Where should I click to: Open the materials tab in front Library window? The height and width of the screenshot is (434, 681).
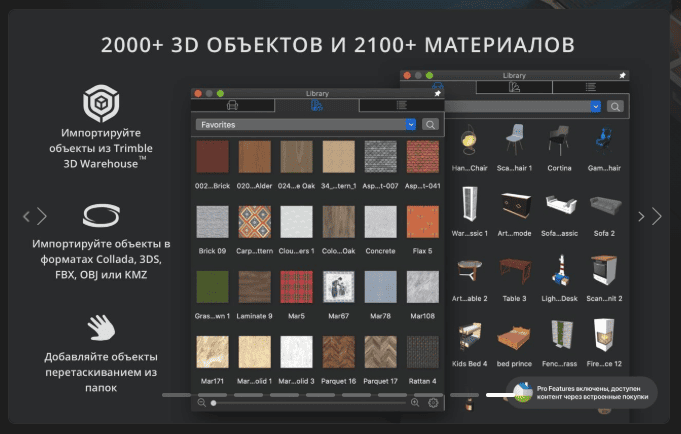click(x=317, y=105)
